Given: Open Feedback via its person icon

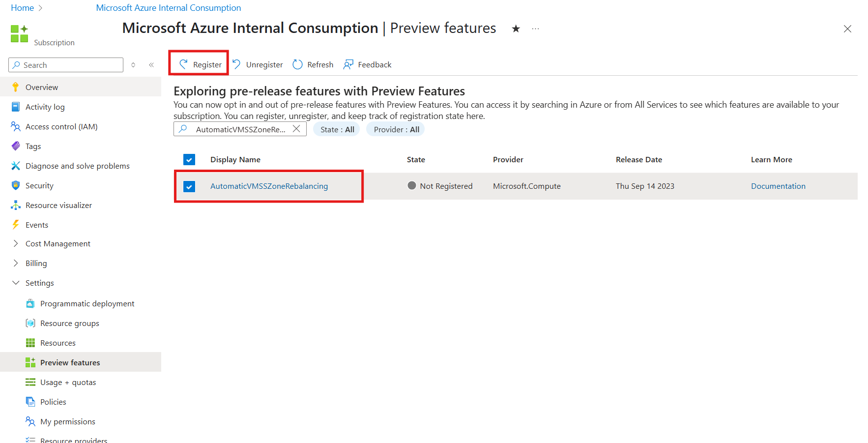Looking at the screenshot, I should [x=348, y=64].
